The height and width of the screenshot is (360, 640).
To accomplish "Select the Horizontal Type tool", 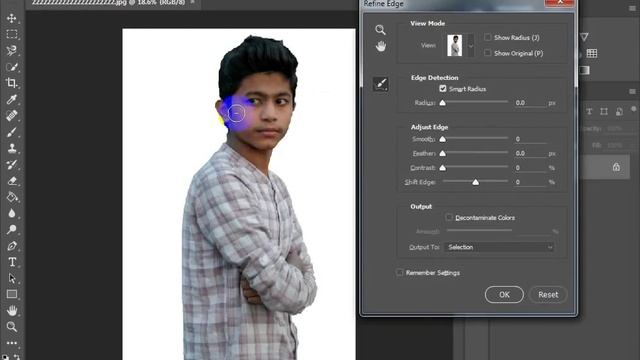I will (11, 262).
